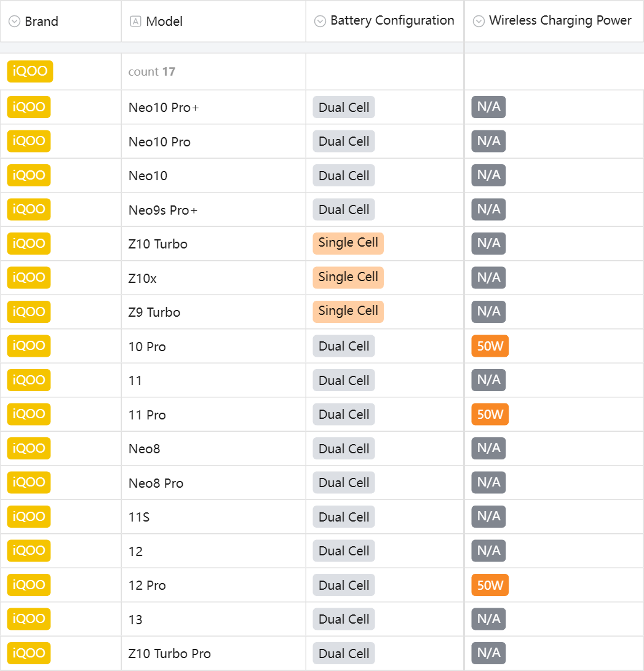Click the Single Cell tag for Z9 Turbo
Viewport: 644px width, 671px height.
tap(348, 312)
